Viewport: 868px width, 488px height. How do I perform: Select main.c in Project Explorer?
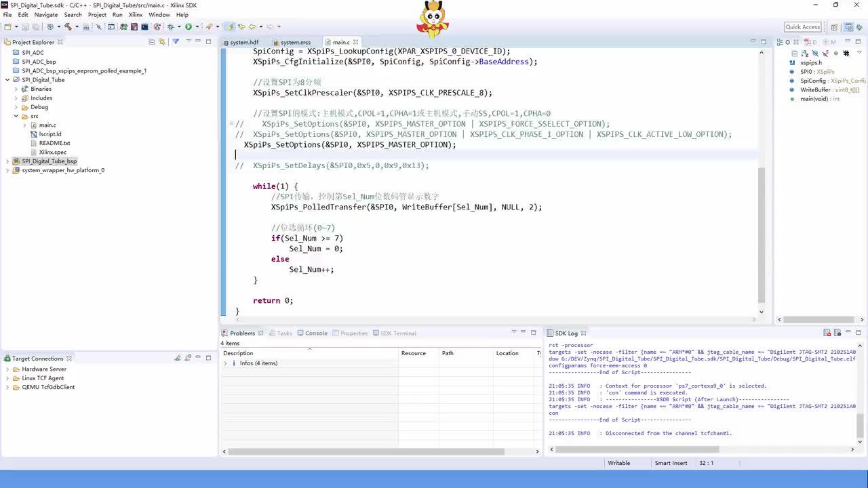47,125
